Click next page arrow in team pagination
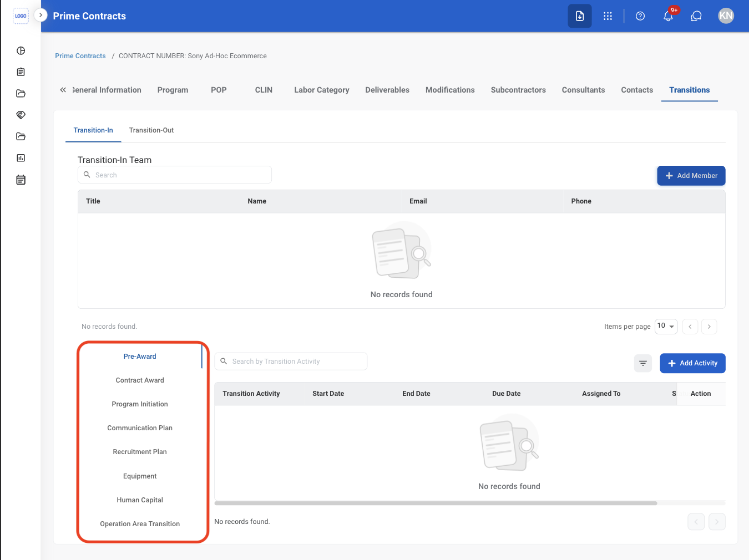The width and height of the screenshot is (749, 560). [709, 327]
